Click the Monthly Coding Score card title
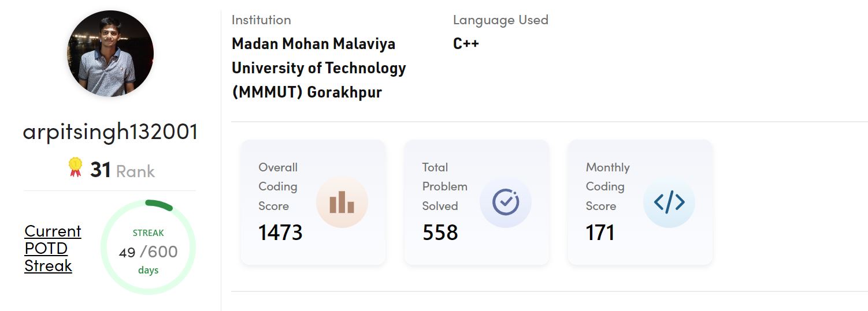The height and width of the screenshot is (311, 868). tap(607, 186)
